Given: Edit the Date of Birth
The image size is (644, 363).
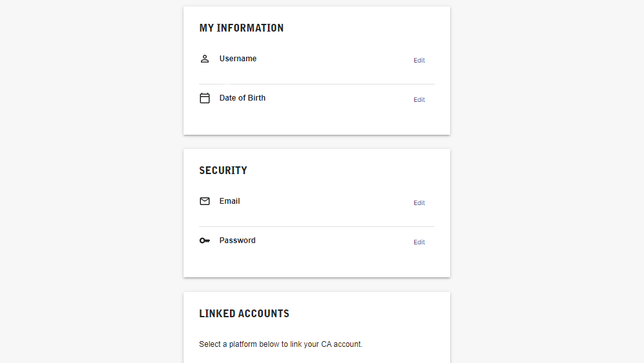Looking at the screenshot, I should point(419,100).
